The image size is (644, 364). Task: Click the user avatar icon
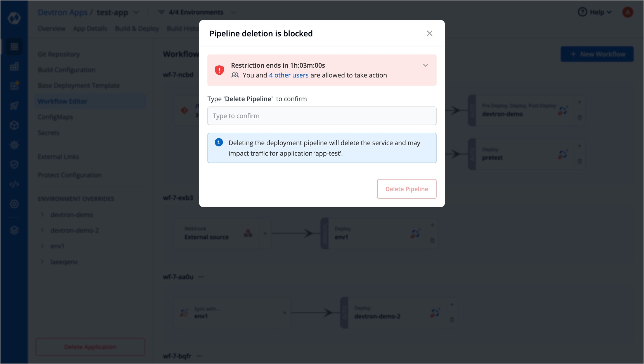[x=628, y=12]
